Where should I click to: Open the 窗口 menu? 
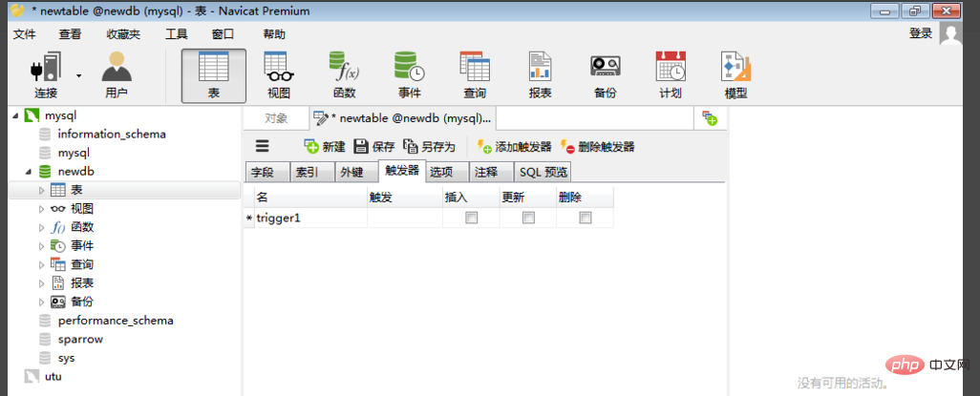point(224,34)
